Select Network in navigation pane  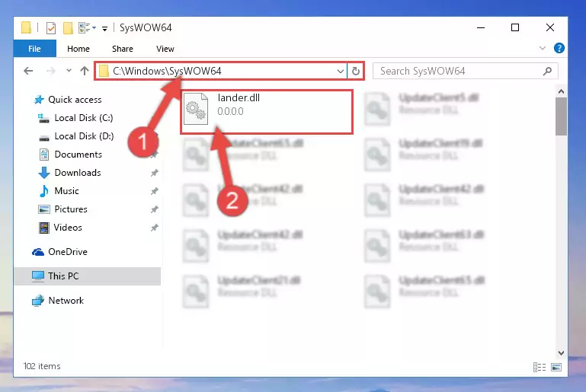click(66, 301)
